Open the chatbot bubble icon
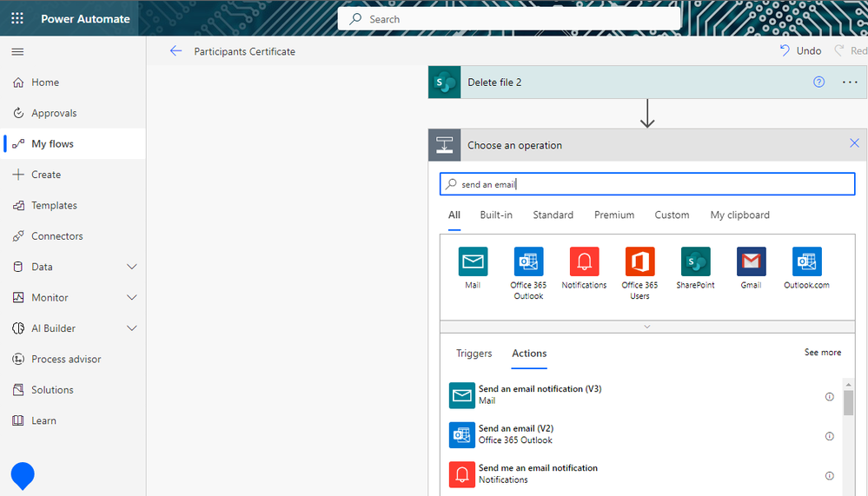This screenshot has width=868, height=496. coord(23,475)
